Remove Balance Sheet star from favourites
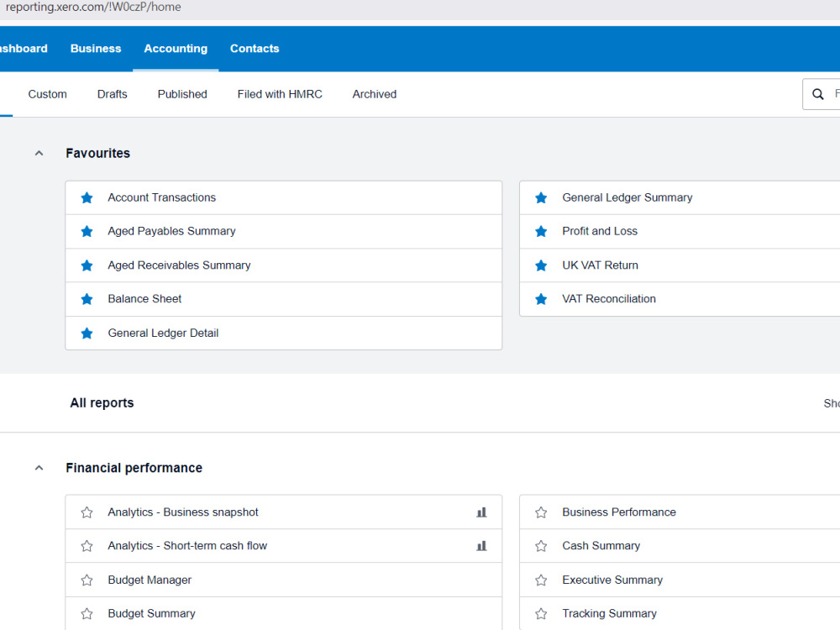Viewport: 840px width, 630px height. (87, 299)
